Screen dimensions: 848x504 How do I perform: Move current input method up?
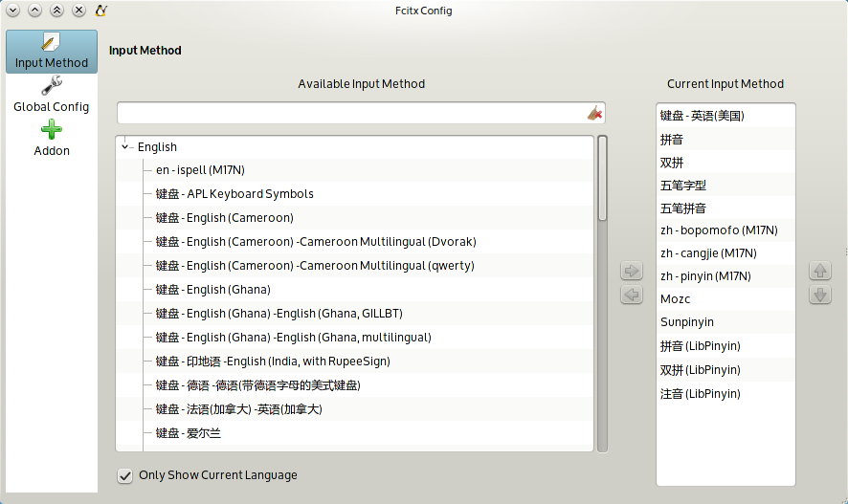[x=820, y=270]
